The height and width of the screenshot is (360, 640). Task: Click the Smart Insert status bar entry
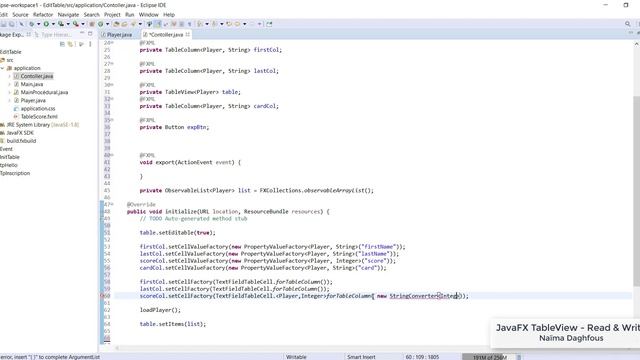click(361, 357)
